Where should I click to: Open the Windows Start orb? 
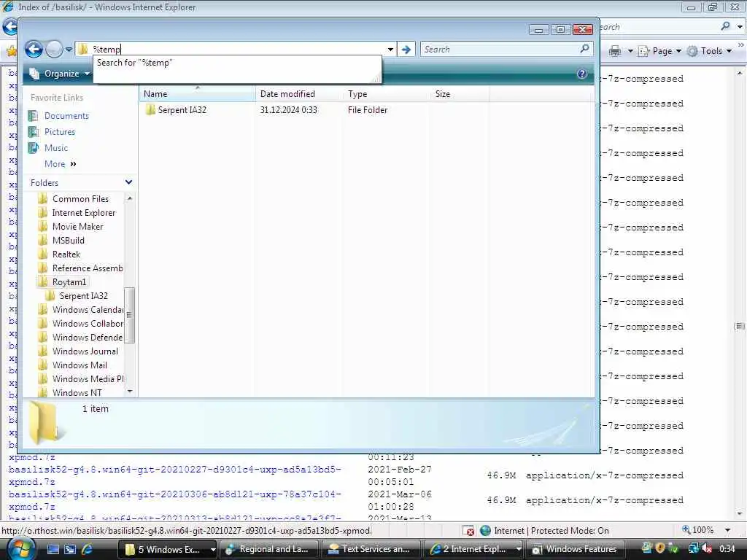pos(21,549)
